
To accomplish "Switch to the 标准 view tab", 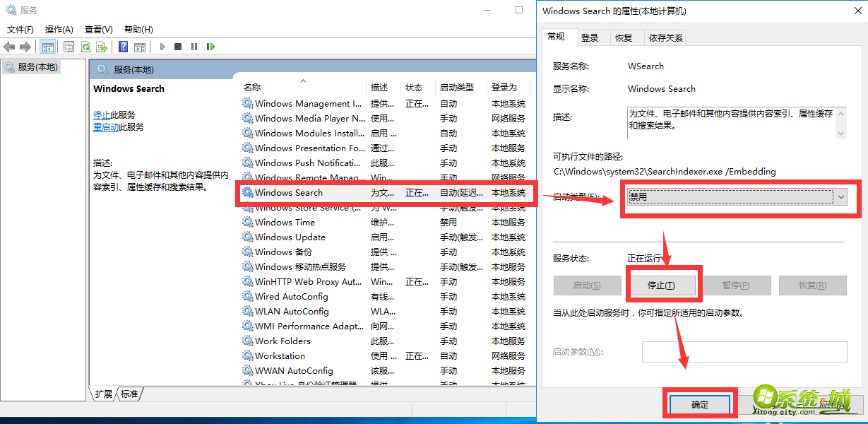I will pyautogui.click(x=129, y=395).
